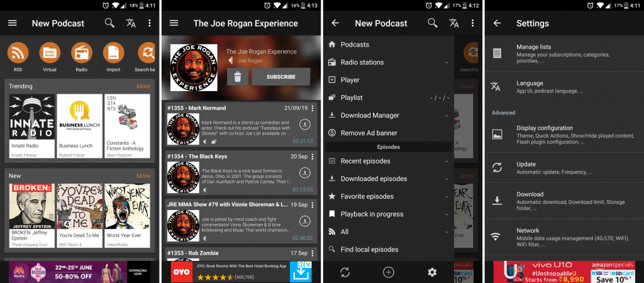Select Remove Ad banner option
This screenshot has width=644, height=283.
tap(389, 133)
